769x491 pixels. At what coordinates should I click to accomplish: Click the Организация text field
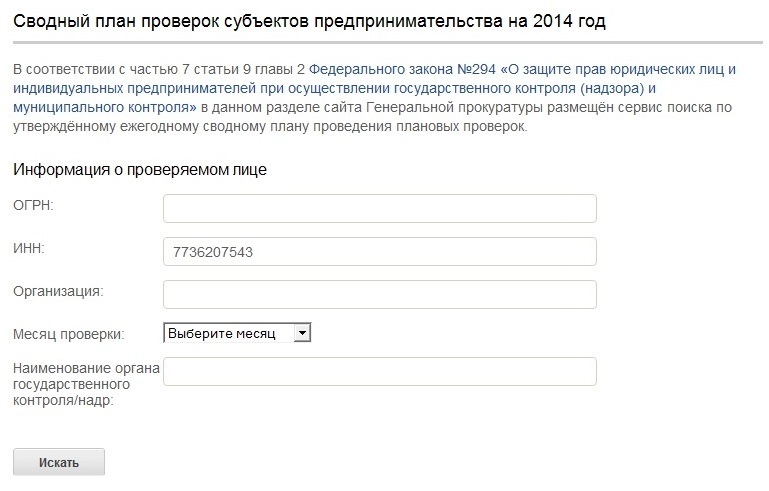pos(379,294)
